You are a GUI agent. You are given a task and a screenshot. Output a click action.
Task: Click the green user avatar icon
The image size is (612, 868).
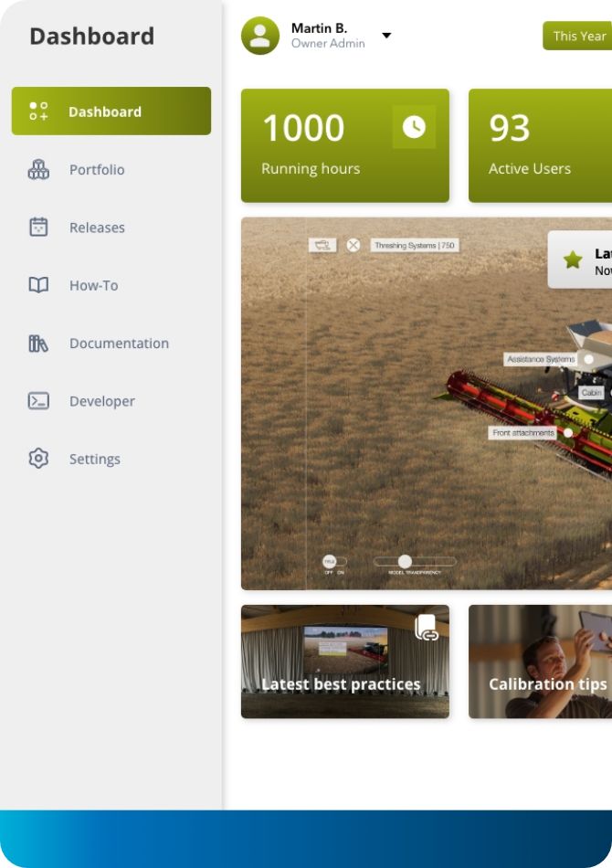pos(260,36)
